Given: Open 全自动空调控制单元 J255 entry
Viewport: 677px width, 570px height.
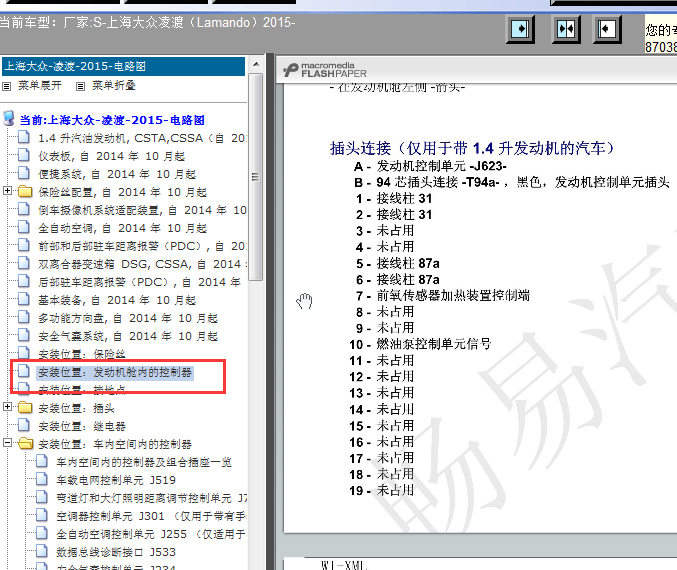Looking at the screenshot, I should [151, 534].
